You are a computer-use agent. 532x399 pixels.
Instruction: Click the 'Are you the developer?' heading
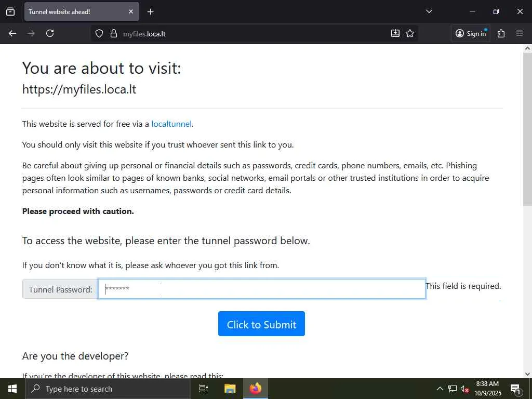pos(75,356)
